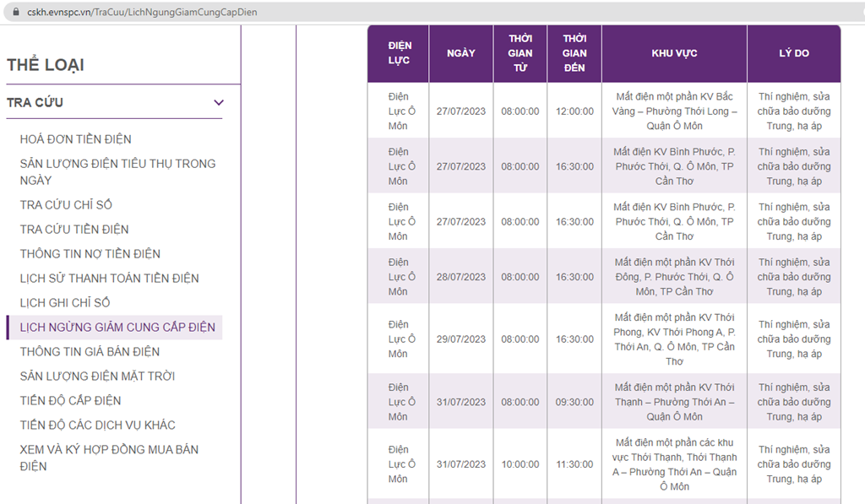Viewport: 865px width, 504px height.
Task: Select SẢN LƯỢNG ĐIỆN TIÊU THỤ TRONG NGÀY
Action: point(117,171)
